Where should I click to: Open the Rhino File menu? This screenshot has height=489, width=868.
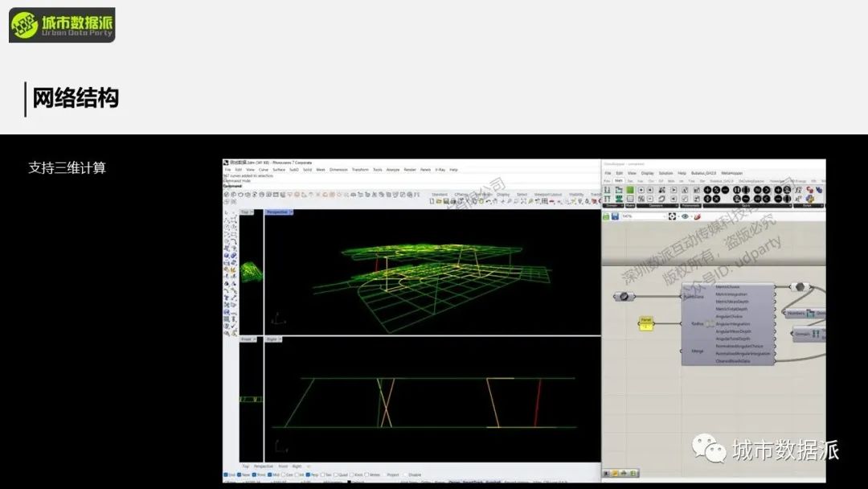[x=227, y=170]
